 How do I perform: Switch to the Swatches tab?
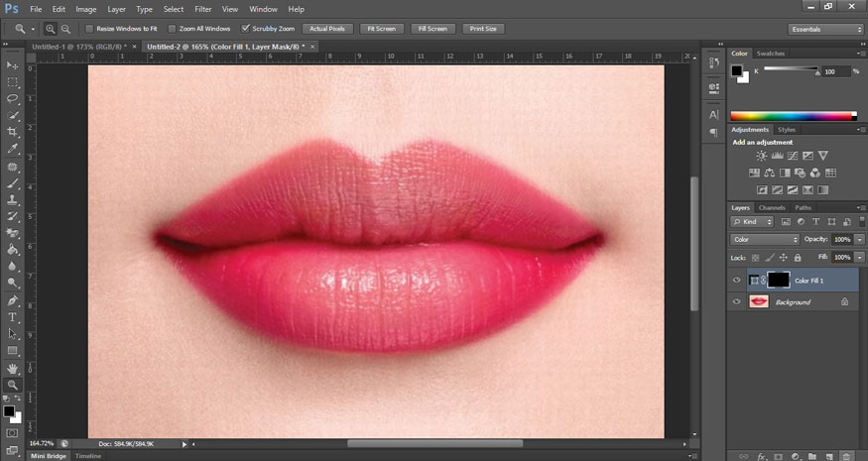coord(771,54)
